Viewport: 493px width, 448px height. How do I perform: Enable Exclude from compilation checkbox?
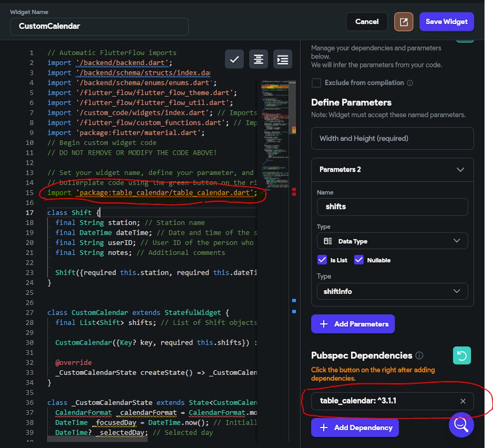click(317, 83)
